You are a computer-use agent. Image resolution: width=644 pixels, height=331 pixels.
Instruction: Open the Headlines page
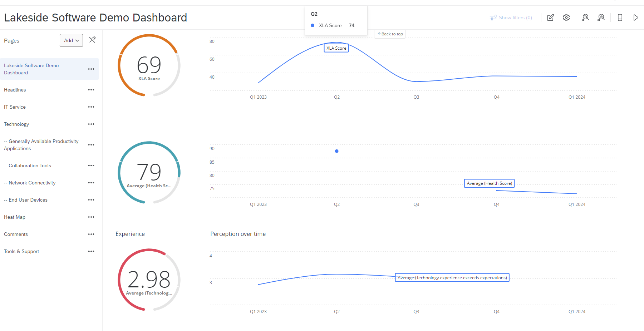click(x=15, y=90)
